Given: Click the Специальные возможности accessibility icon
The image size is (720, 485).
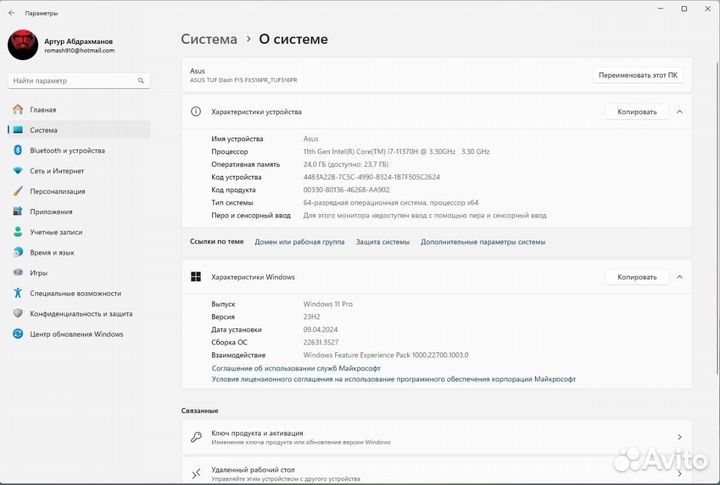Looking at the screenshot, I should (x=18, y=293).
